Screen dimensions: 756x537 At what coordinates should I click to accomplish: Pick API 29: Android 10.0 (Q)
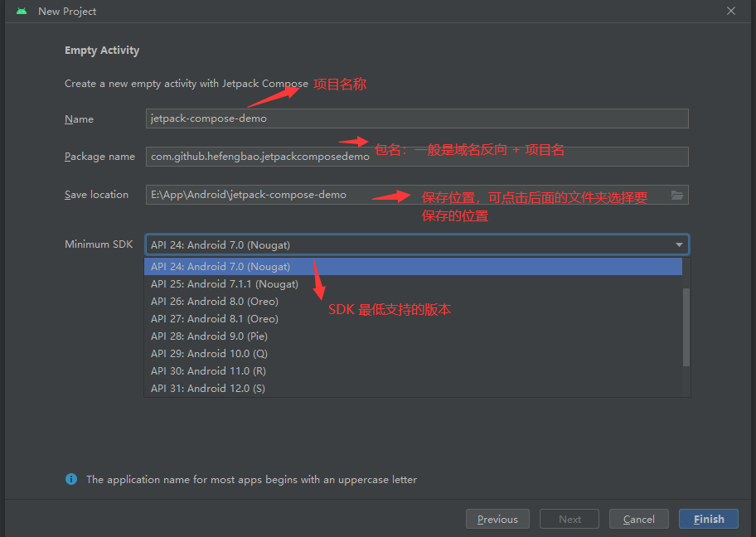(x=413, y=353)
